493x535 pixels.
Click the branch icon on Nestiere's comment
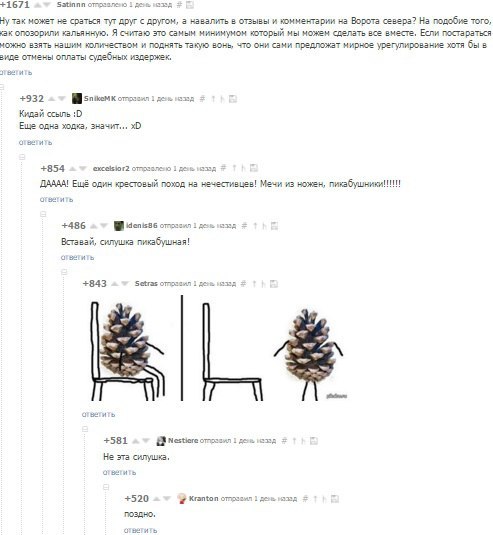tap(303, 441)
